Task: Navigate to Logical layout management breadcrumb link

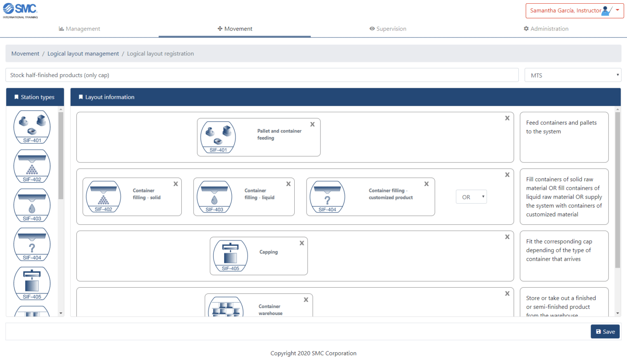Action: [x=83, y=53]
